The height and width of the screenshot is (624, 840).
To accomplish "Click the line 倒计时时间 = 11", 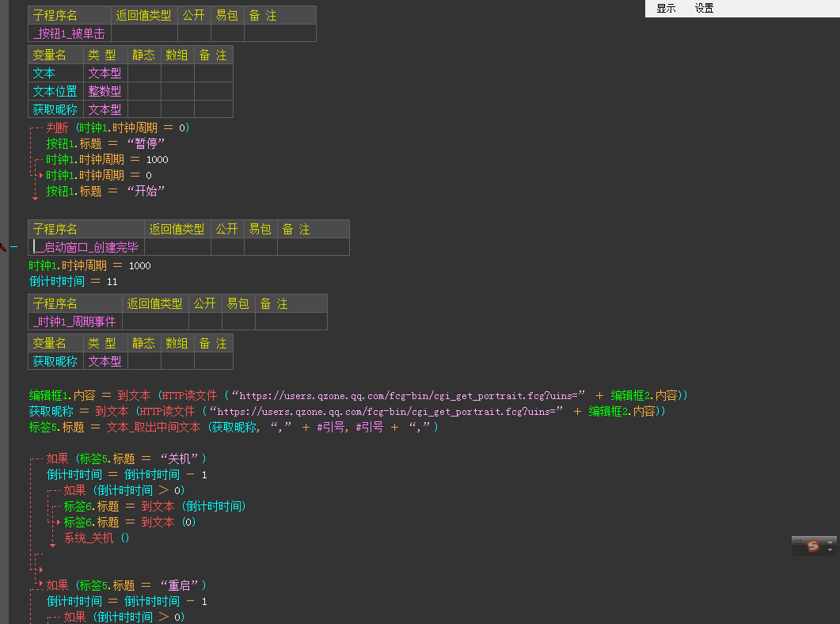I will pos(74,281).
